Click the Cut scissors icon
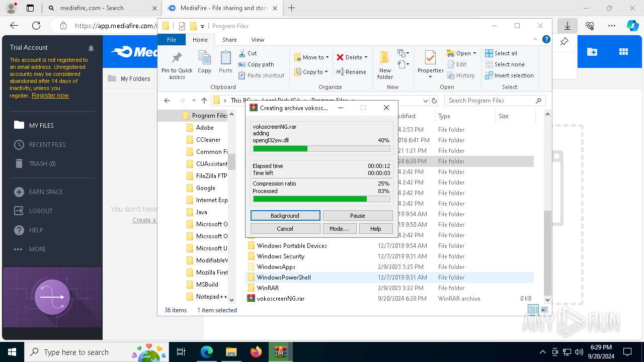The height and width of the screenshot is (362, 644). (242, 53)
